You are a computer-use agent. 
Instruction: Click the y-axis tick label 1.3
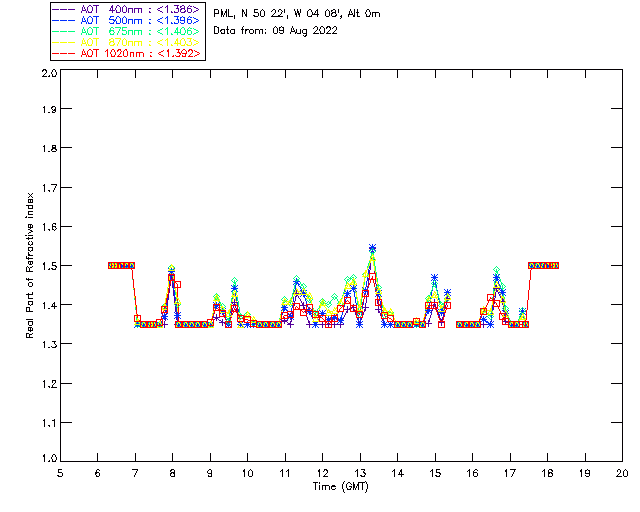pos(49,344)
